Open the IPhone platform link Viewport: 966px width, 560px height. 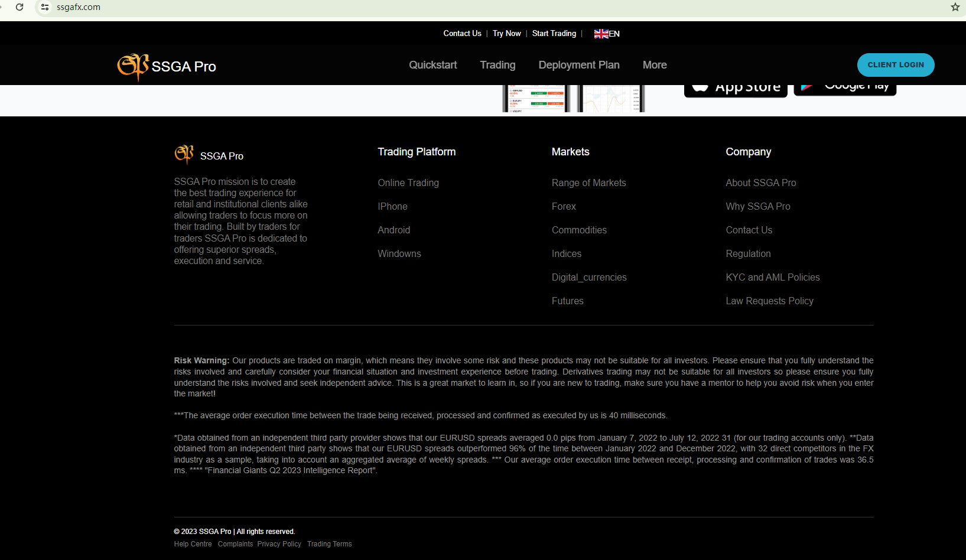click(393, 207)
